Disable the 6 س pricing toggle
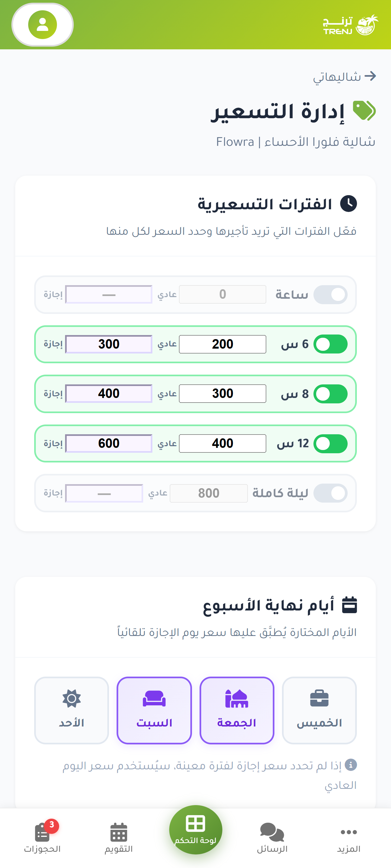 (x=330, y=344)
